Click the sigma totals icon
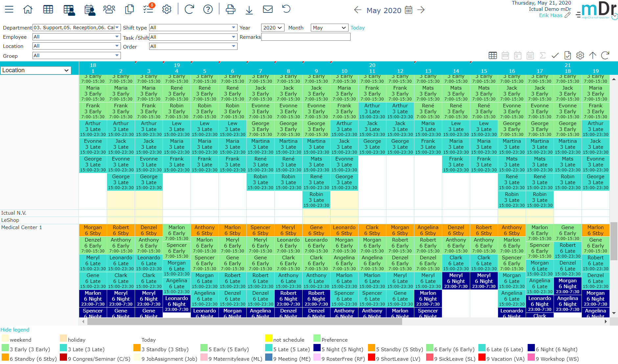618x364 pixels. (x=543, y=55)
